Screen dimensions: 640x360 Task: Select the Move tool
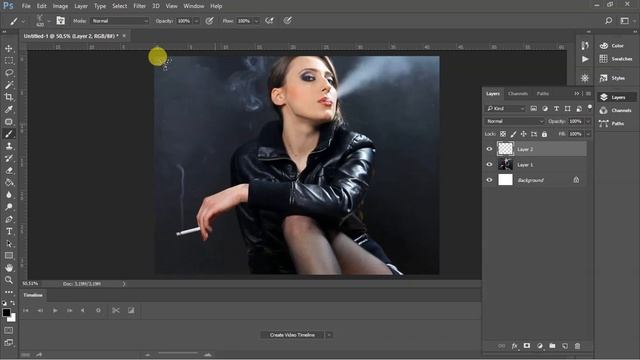click(x=9, y=49)
